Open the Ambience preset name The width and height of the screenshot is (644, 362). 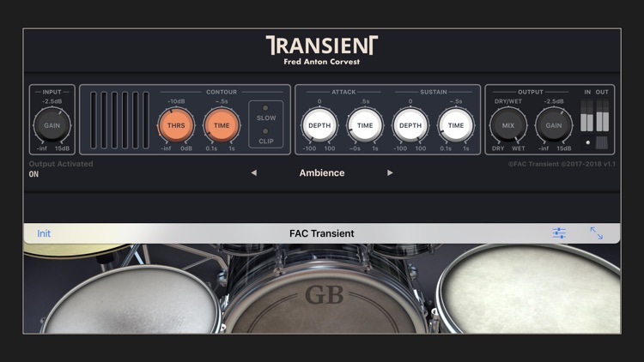pos(322,172)
